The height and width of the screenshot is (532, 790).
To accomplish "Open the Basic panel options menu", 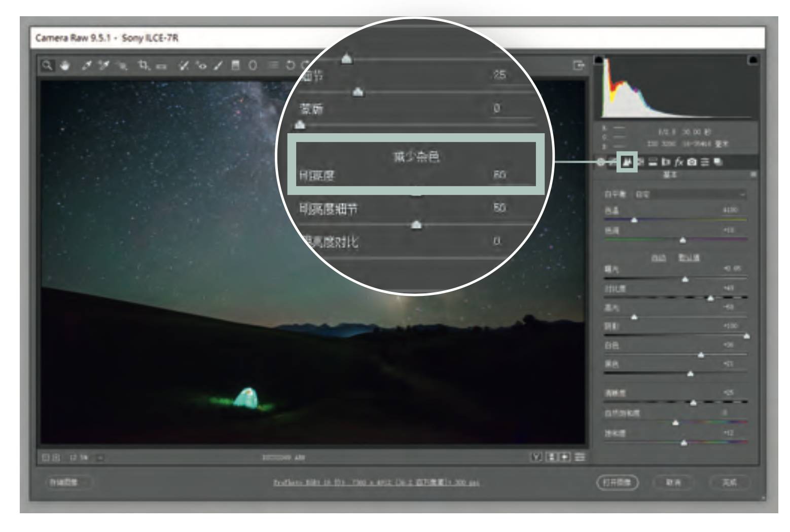I will pos(753,174).
